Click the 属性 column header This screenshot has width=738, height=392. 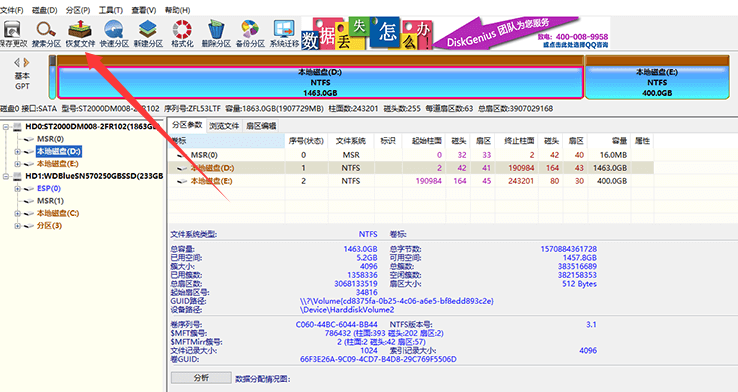(642, 141)
